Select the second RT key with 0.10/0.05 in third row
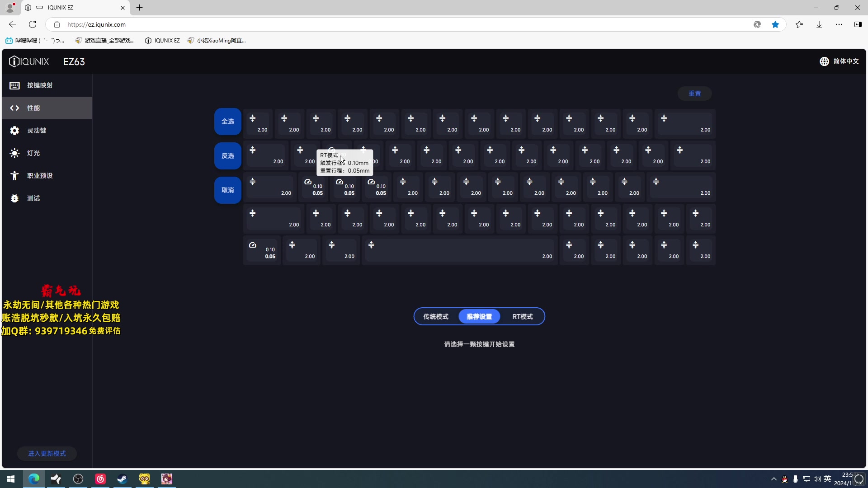The image size is (868, 488). tap(345, 187)
